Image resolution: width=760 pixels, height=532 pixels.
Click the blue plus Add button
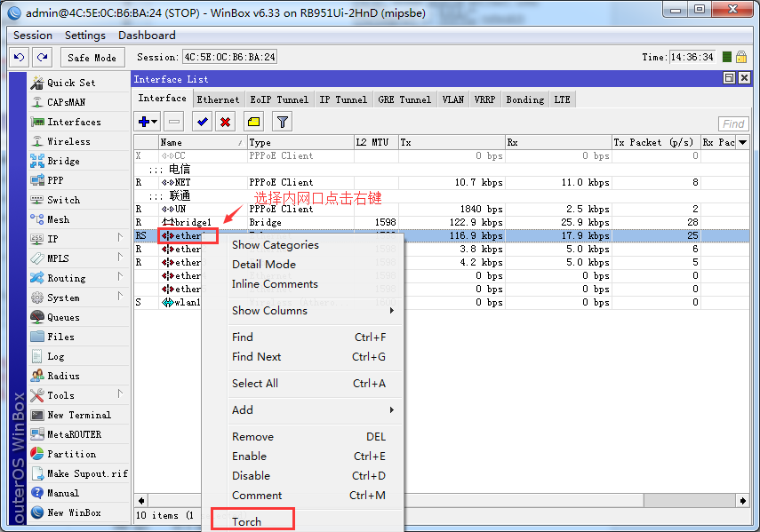tap(144, 122)
